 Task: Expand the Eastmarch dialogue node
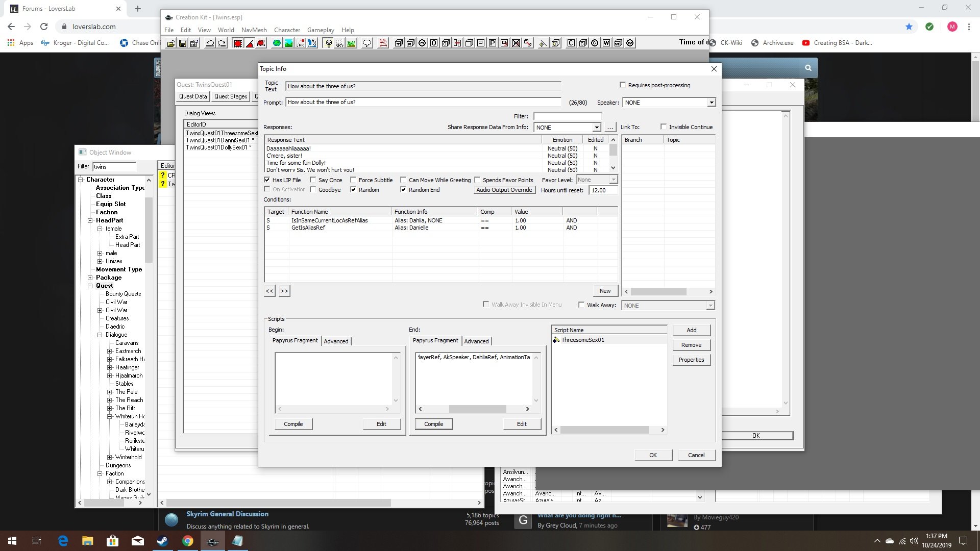click(x=110, y=351)
